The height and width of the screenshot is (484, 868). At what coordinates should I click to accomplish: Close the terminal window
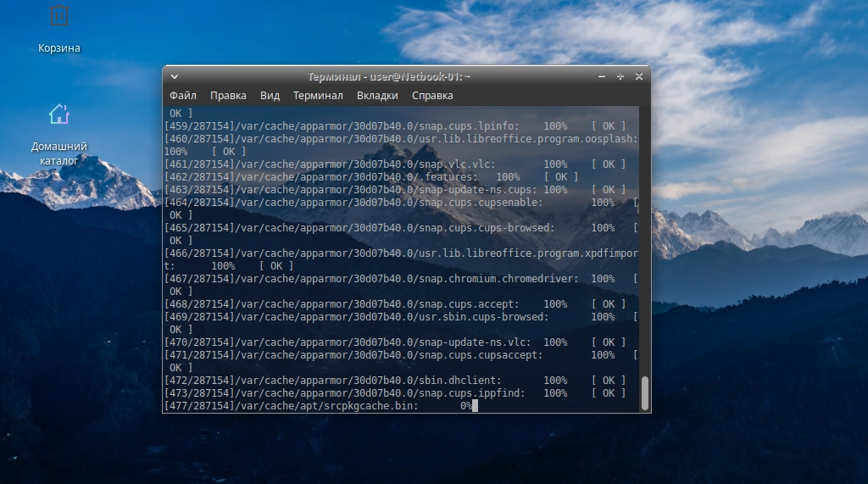[x=639, y=76]
